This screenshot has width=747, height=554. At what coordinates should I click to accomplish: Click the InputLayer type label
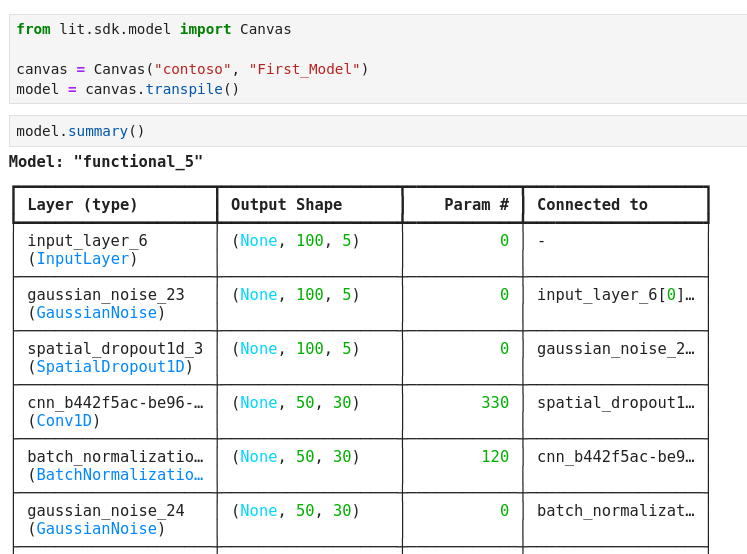click(83, 259)
